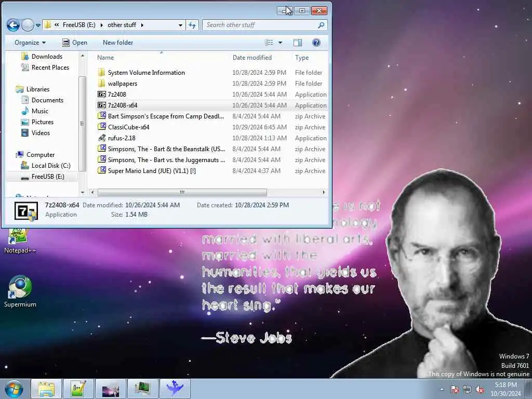Click the 7z2408-x64 details pane icon
The height and width of the screenshot is (399, 532).
[26, 211]
